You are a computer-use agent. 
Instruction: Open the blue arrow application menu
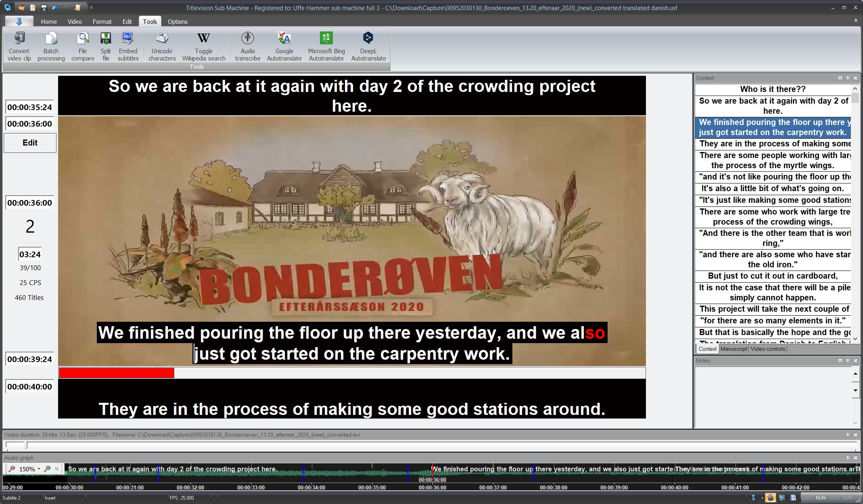click(19, 21)
